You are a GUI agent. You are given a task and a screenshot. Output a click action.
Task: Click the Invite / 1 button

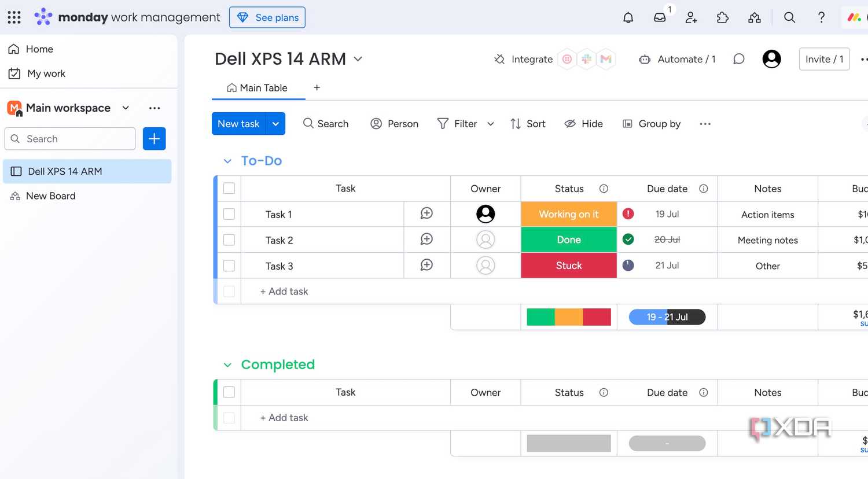tap(824, 59)
